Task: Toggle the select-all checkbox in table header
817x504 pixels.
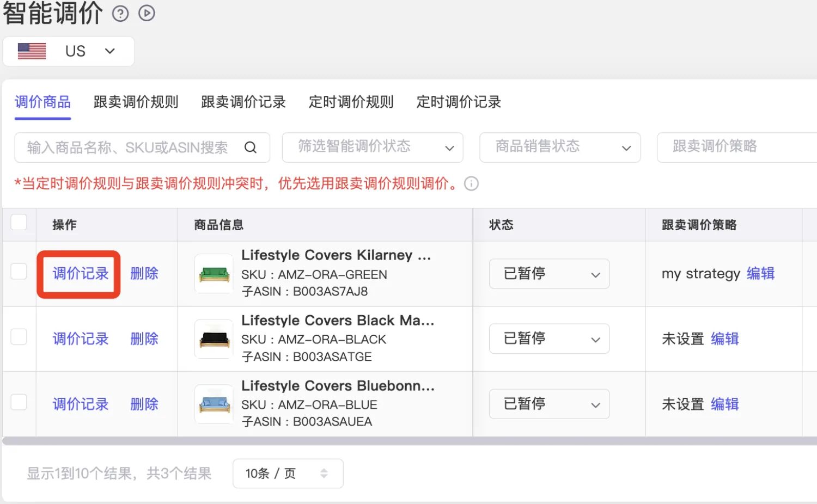Action: coord(19,222)
